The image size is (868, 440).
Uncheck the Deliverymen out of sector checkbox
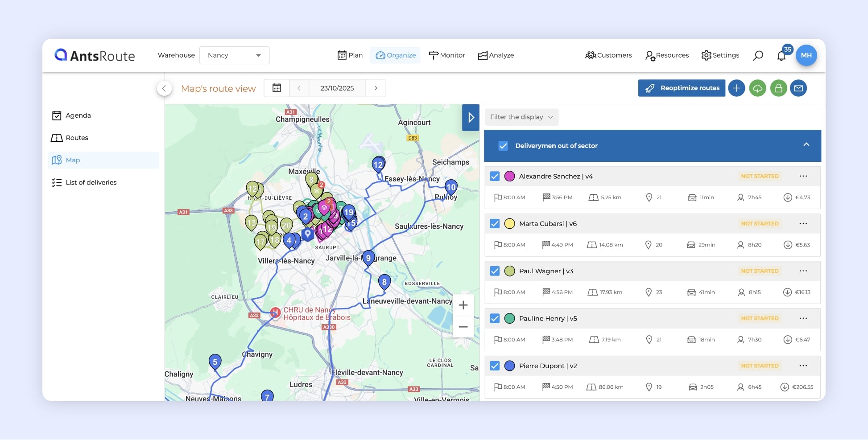503,146
